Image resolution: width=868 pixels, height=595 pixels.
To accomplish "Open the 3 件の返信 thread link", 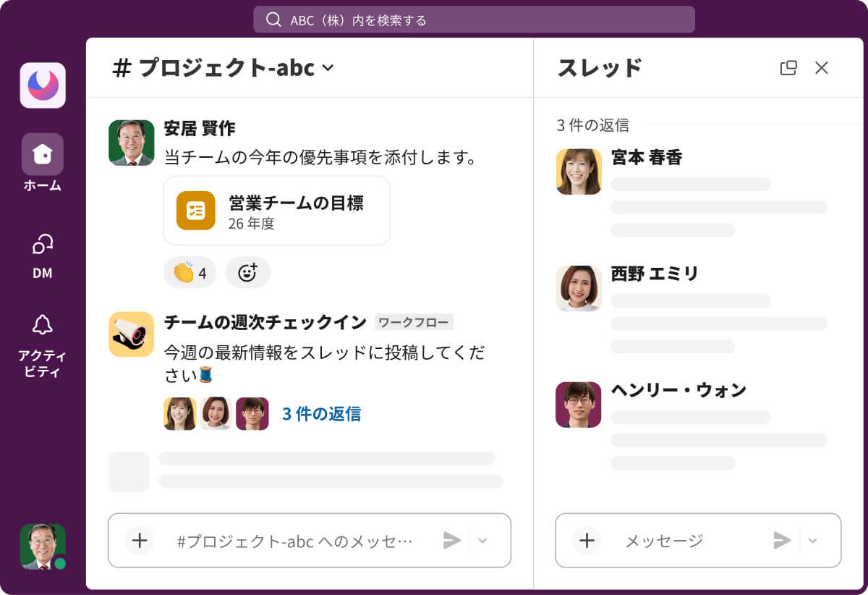I will pos(321,413).
